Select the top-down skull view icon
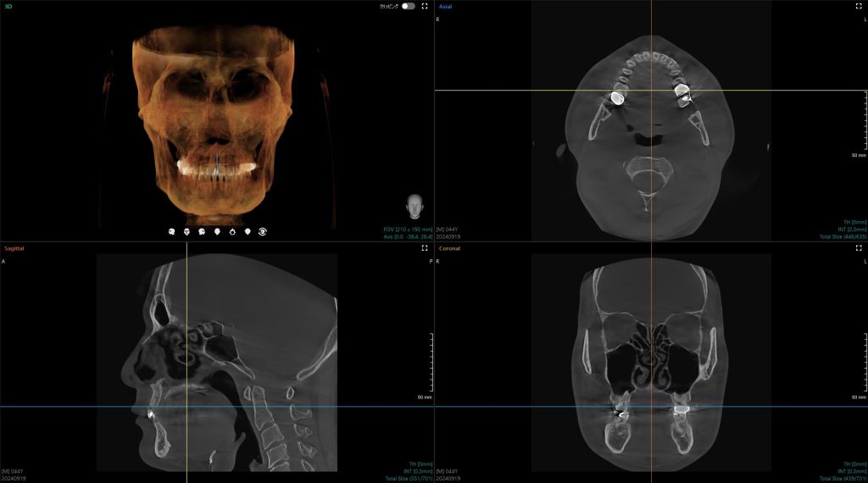The image size is (868, 483). (x=233, y=230)
